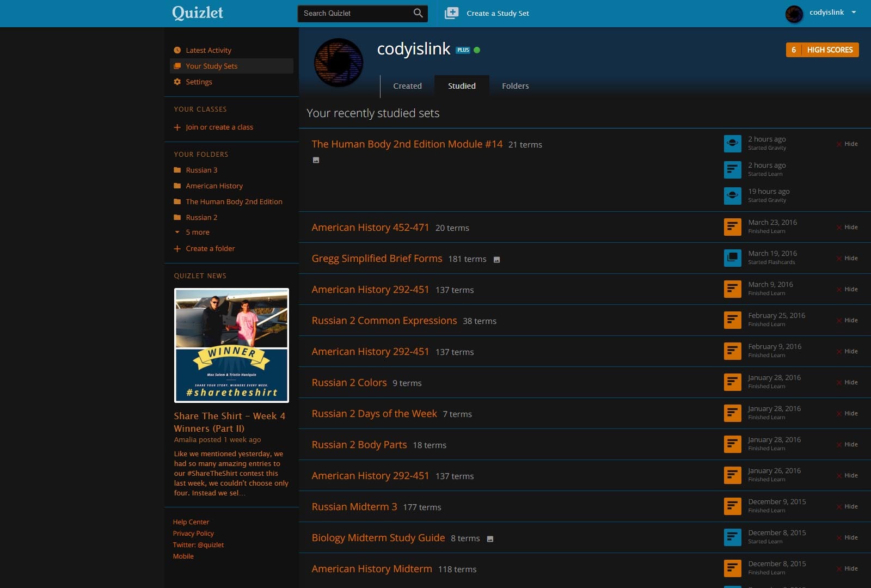This screenshot has height=588, width=871.
Task: Open Latest Activity in sidebar
Action: (208, 50)
